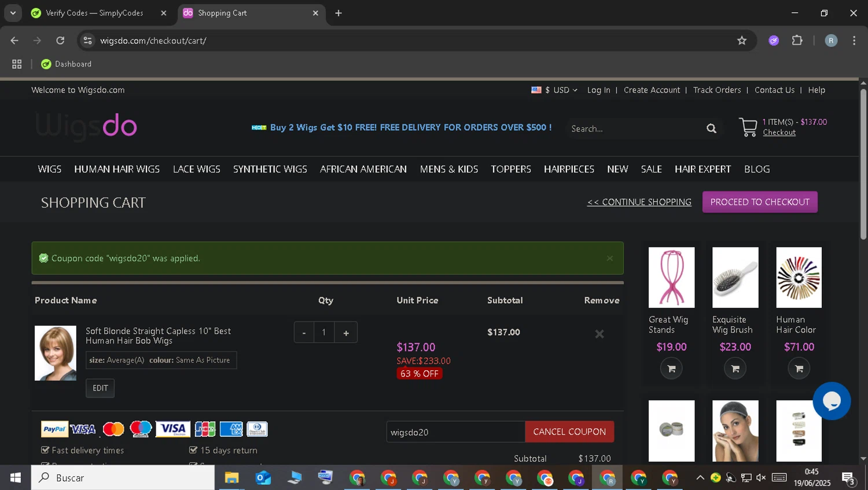Go back to previous page
Screen dimensions: 868x490
click(14, 40)
